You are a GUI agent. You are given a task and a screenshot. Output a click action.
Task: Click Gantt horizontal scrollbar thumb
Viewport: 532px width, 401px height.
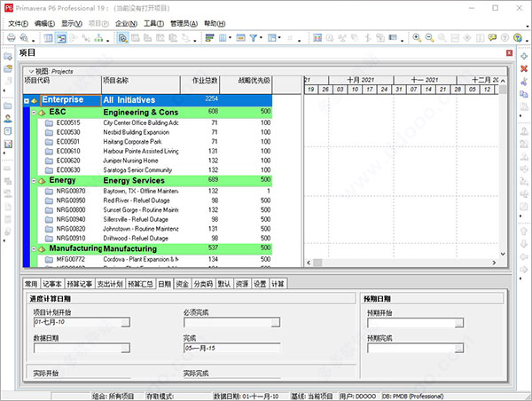pyautogui.click(x=317, y=263)
